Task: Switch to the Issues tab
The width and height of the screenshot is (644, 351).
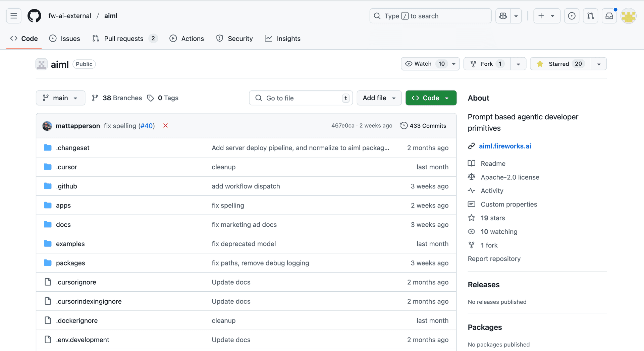Action: coord(65,39)
